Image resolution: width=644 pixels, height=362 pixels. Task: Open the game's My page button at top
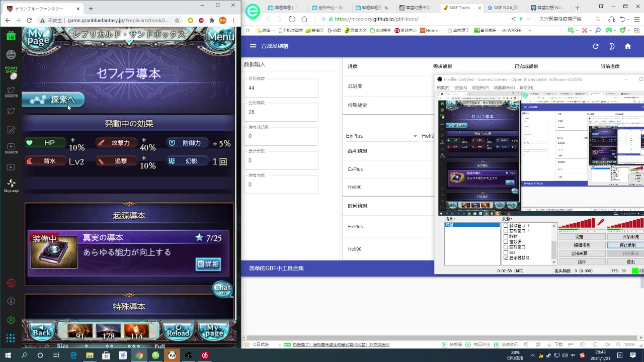[x=37, y=38]
